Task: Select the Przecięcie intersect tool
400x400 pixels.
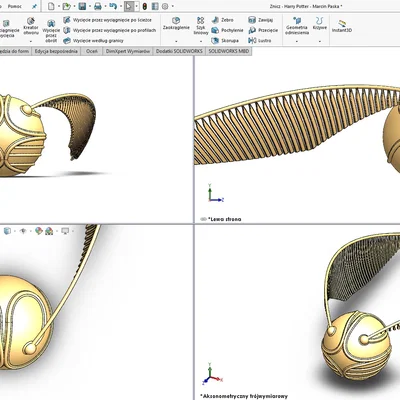Action: (263, 30)
